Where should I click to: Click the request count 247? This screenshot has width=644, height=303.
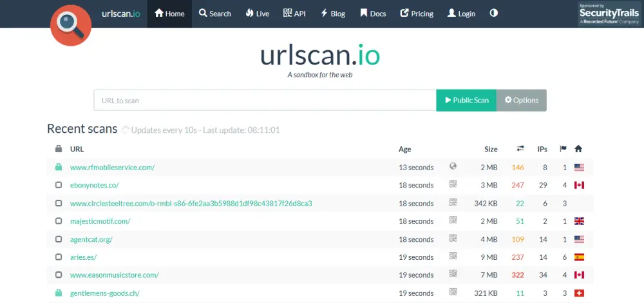tap(518, 185)
